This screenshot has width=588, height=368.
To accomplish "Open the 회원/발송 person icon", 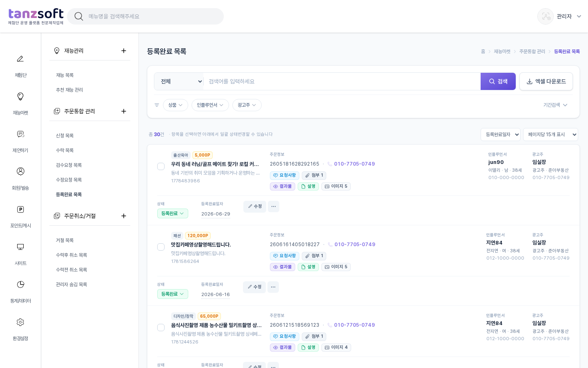I will click(20, 171).
